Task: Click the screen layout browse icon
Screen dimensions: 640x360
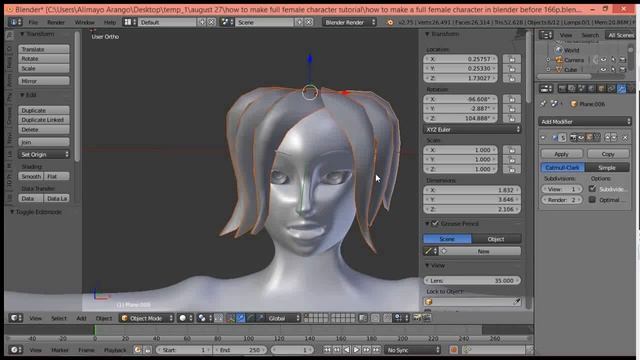Action: coord(130,22)
